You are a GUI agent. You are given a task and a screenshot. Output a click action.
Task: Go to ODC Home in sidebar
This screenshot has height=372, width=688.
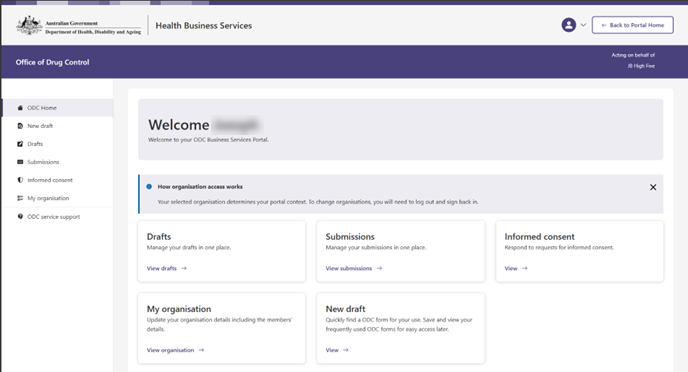[58, 108]
